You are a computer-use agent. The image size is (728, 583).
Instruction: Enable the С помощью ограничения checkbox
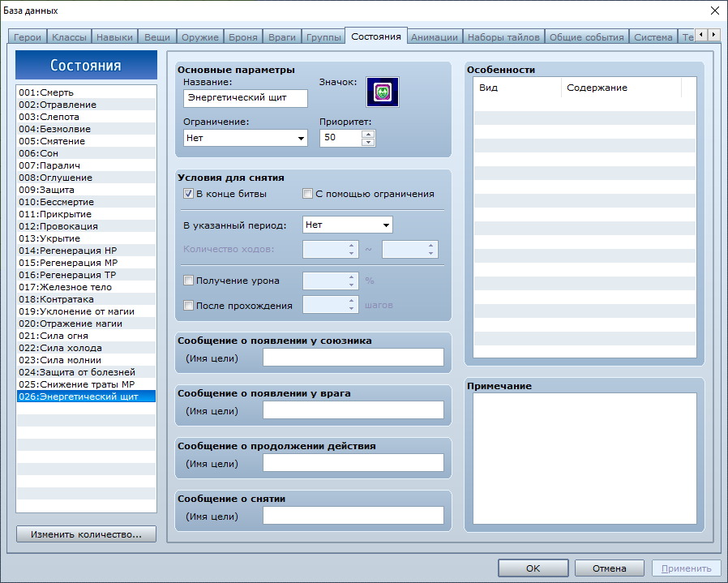coord(307,194)
